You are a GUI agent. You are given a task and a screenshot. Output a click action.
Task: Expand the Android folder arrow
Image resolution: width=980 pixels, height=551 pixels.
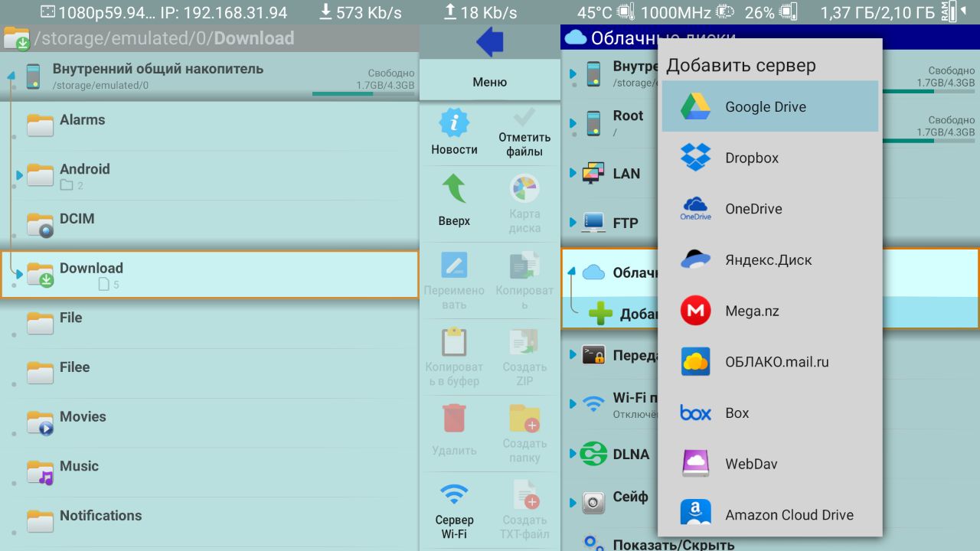[x=20, y=175]
